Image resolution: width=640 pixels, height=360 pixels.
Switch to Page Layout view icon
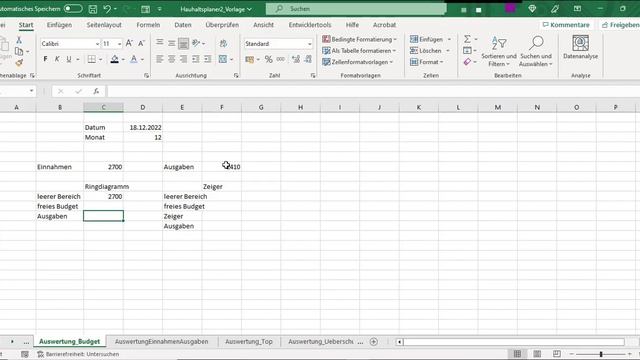pos(537,354)
